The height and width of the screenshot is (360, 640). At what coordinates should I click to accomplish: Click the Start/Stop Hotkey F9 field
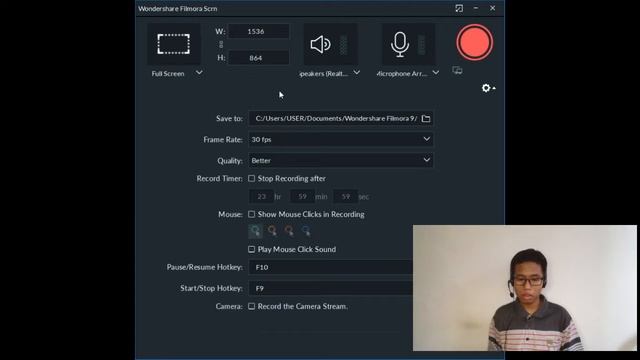[331, 289]
